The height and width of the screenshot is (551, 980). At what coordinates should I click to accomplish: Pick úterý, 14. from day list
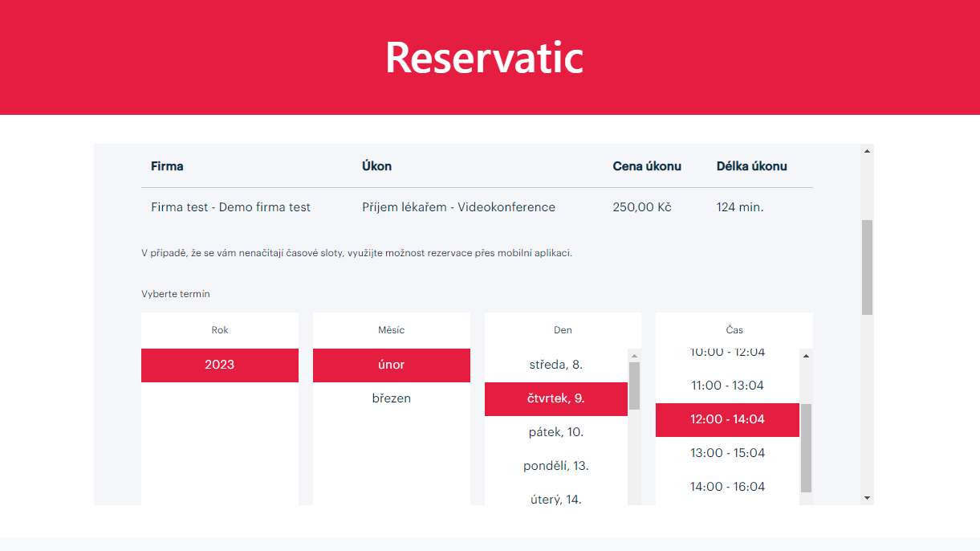[555, 499]
